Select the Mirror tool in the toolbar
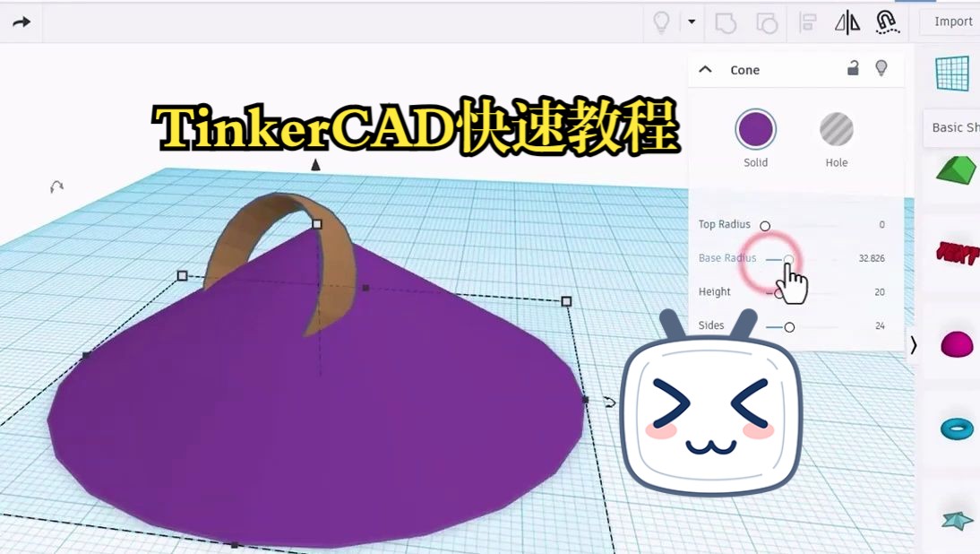 (846, 22)
